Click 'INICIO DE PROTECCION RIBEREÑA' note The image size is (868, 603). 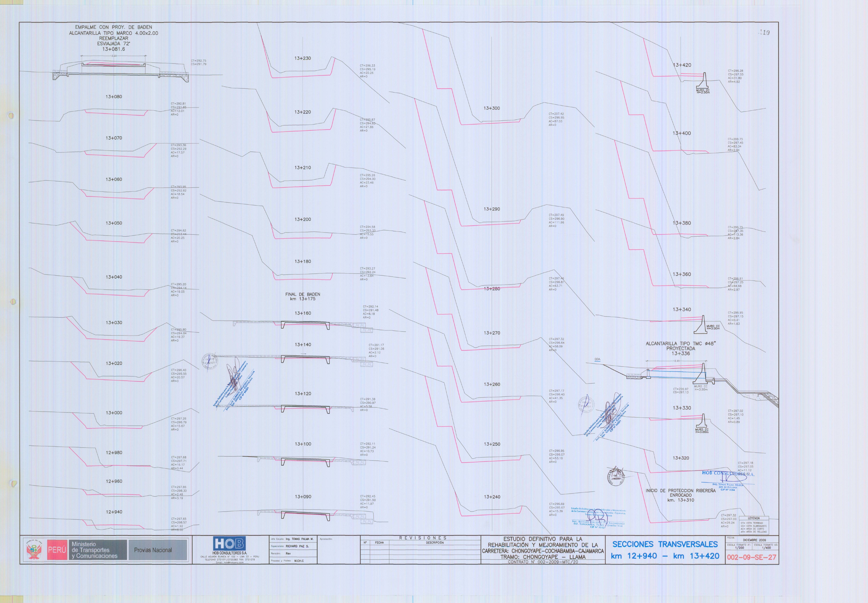click(x=681, y=490)
